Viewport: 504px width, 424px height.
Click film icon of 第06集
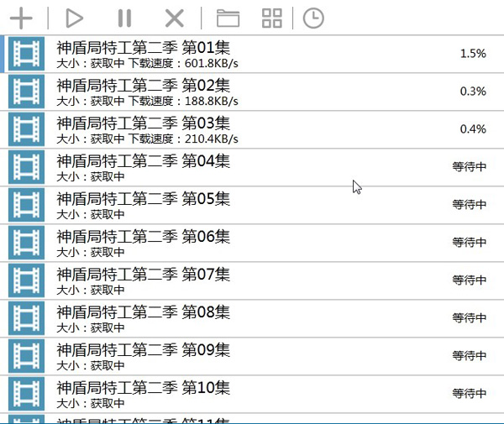(x=26, y=243)
